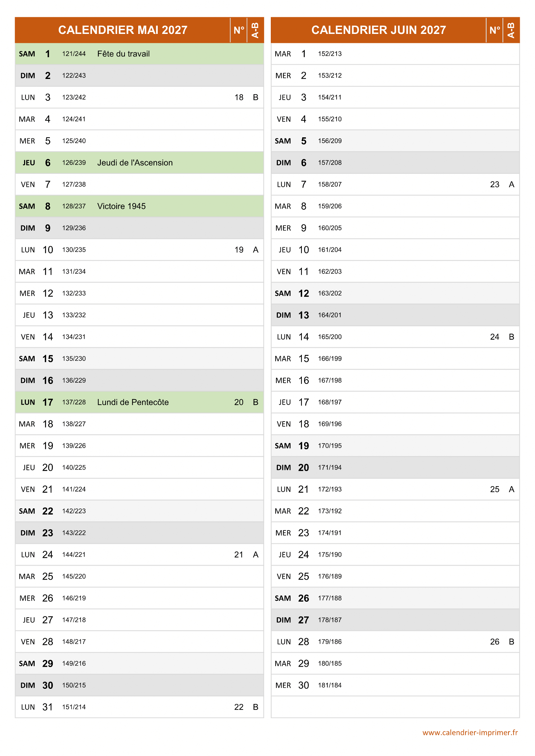Click the Fête du travail holiday label

click(123, 54)
